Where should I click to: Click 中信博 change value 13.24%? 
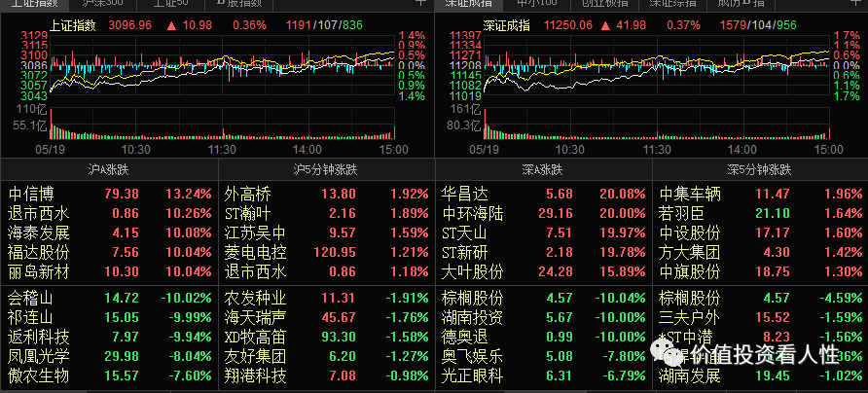pyautogui.click(x=188, y=194)
